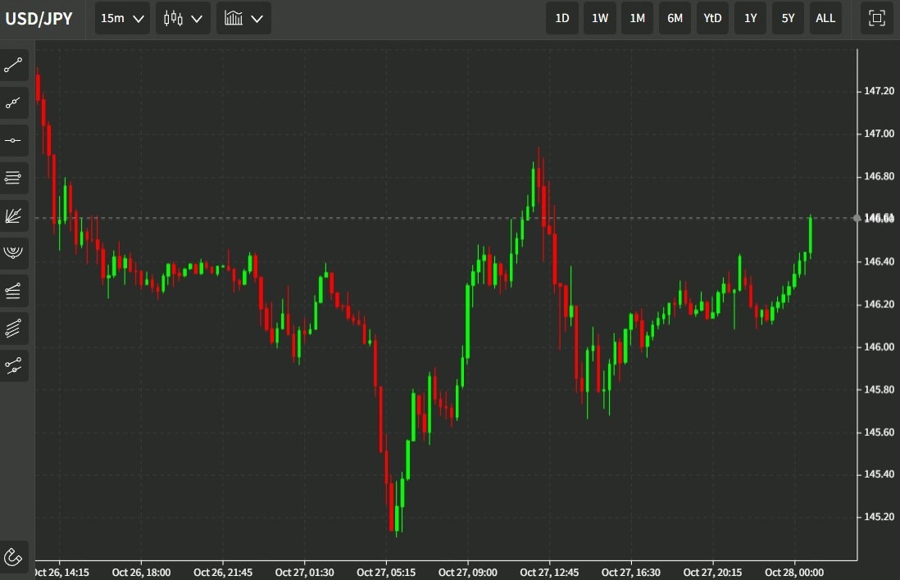Select the Gann fan tool

click(x=13, y=214)
